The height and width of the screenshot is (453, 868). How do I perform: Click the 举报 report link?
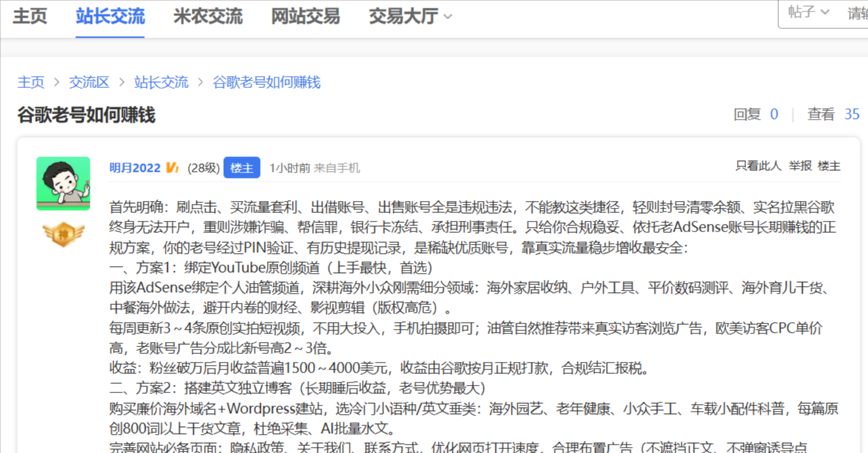800,166
